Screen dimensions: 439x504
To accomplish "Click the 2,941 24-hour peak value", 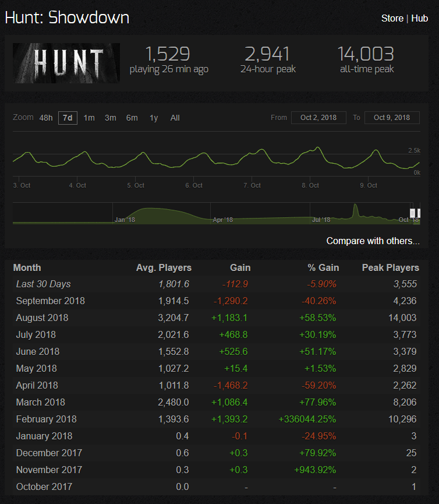I will tap(267, 54).
